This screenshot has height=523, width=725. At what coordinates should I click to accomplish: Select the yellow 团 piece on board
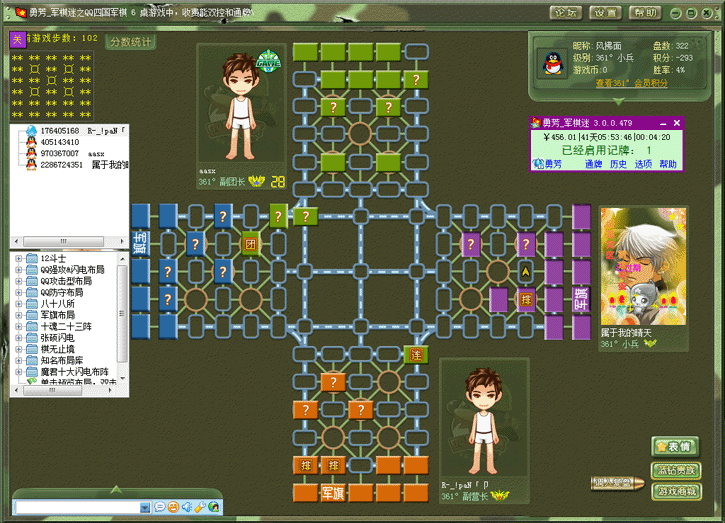[250, 243]
